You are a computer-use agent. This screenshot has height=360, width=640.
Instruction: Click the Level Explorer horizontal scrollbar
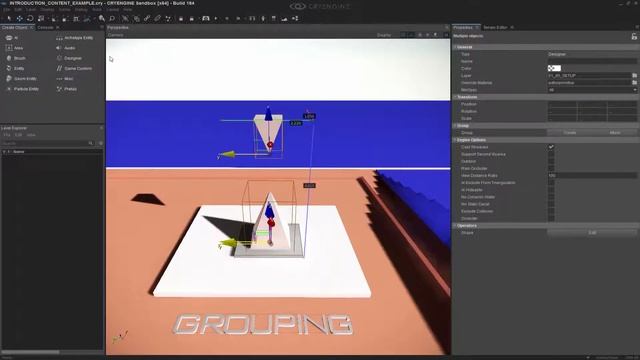tap(31, 352)
